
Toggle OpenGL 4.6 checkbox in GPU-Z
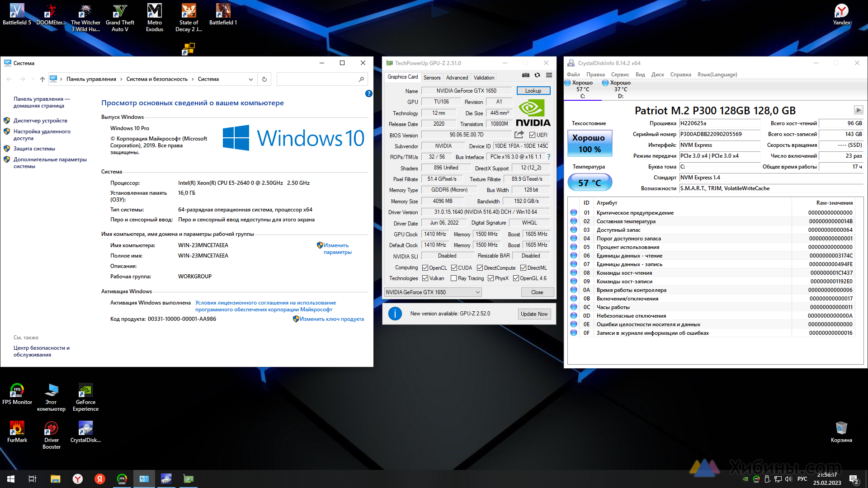point(516,278)
